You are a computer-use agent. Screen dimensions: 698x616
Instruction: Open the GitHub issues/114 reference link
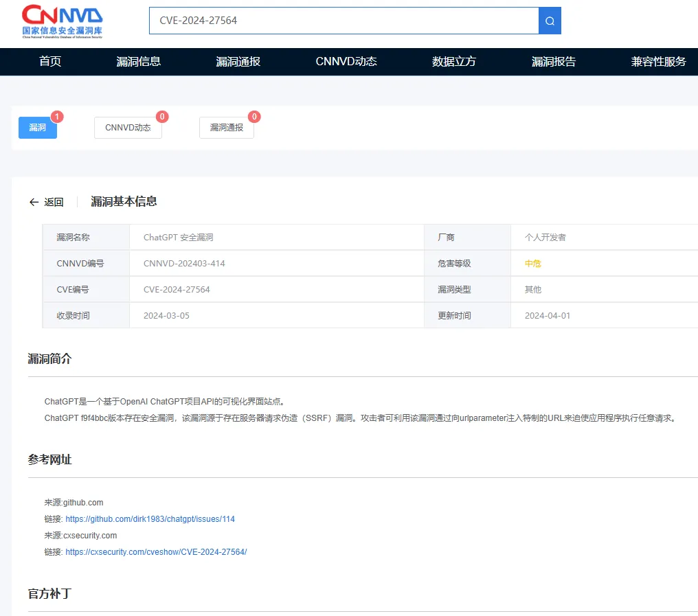pos(150,519)
